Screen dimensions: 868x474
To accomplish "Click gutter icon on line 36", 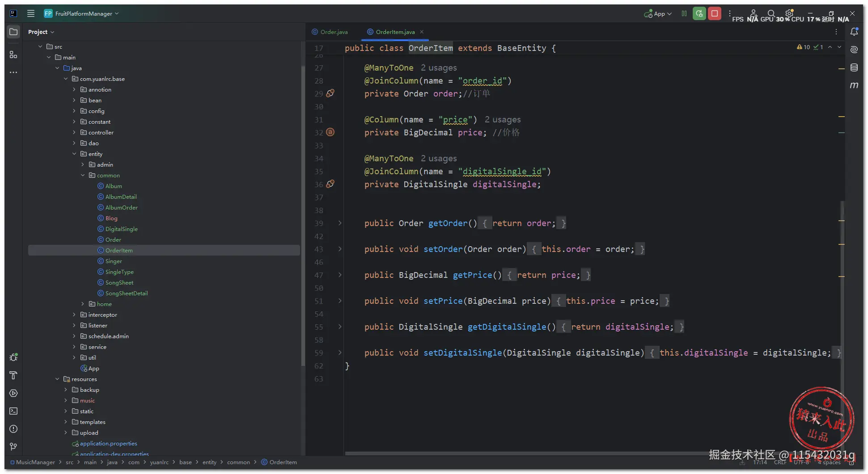I will [x=330, y=184].
